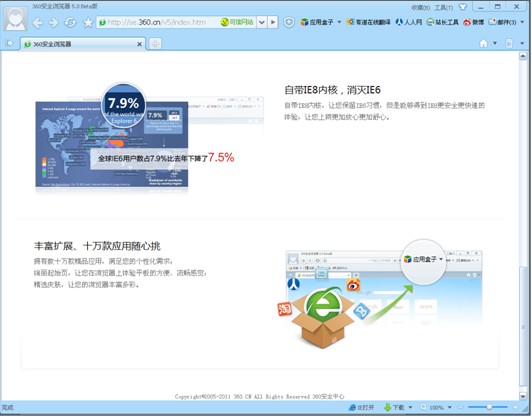Image resolution: width=532 pixels, height=417 pixels.
Task: Click the vertical scrollbar thumb
Action: [523, 327]
